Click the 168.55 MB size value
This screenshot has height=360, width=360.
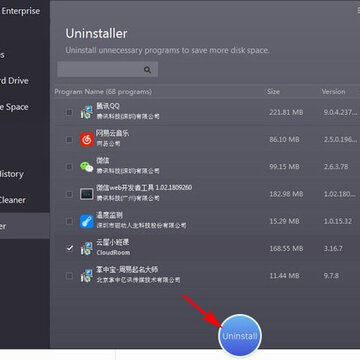tap(286, 248)
